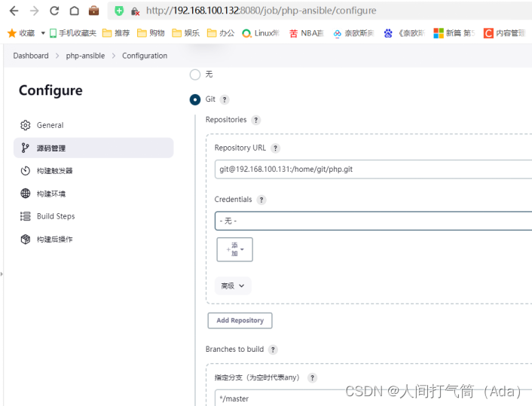Viewport: 532px width, 406px height.
Task: Click the Repository URL input field
Action: pos(373,169)
